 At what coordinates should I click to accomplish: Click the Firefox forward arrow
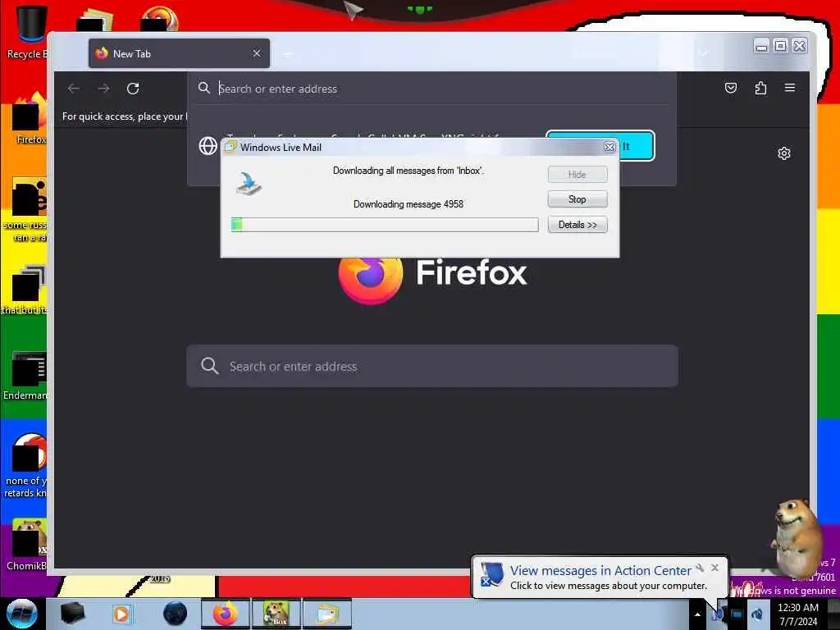click(103, 89)
